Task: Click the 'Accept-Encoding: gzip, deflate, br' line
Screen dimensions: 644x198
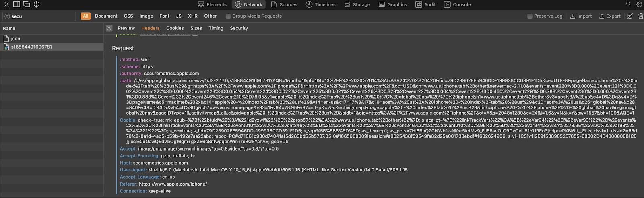Action: click(157, 156)
